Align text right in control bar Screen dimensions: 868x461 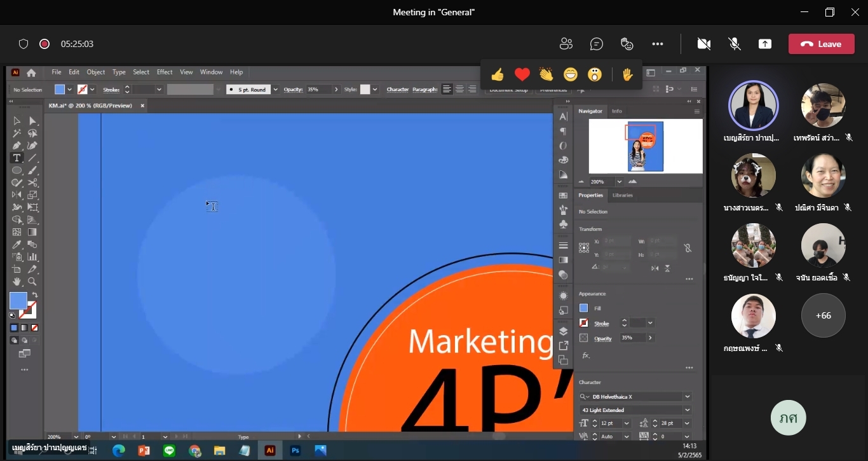click(472, 90)
